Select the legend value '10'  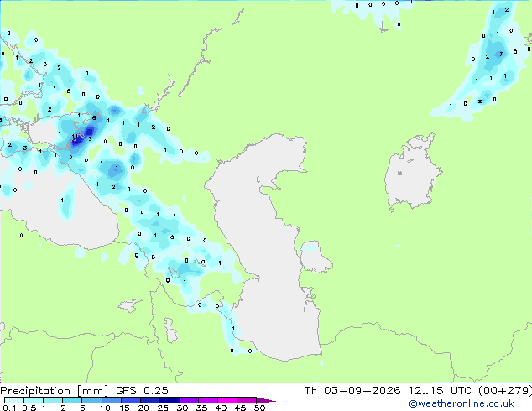[x=105, y=408]
